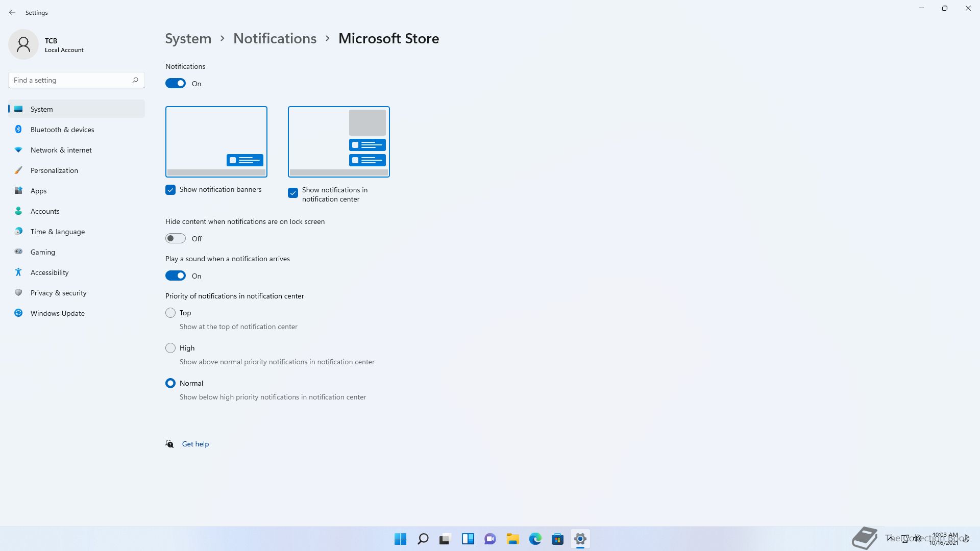The image size is (980, 551).
Task: Open File Explorer from the taskbar
Action: pos(513,539)
